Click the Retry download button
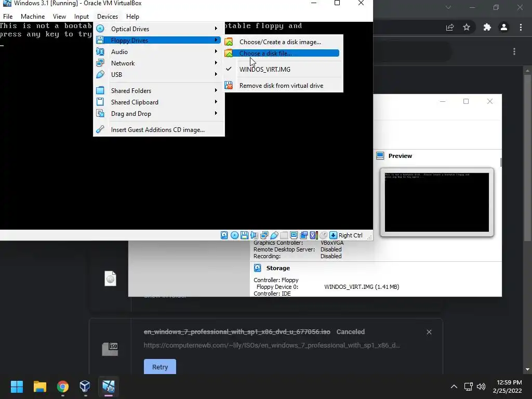 pyautogui.click(x=160, y=367)
